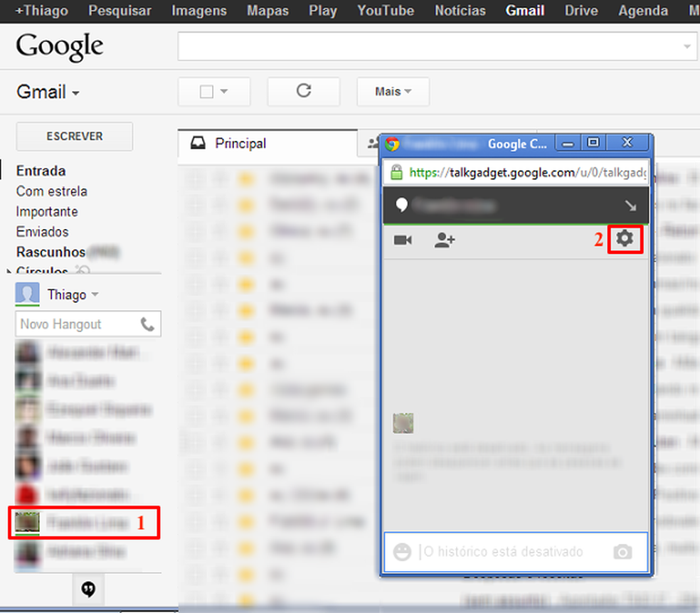Viewport: 700px width, 613px height.
Task: Pop the chat back in with arrow icon
Action: (x=630, y=206)
